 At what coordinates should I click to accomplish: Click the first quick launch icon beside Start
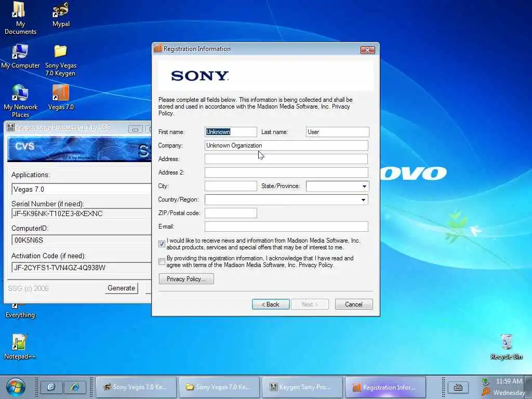tap(51, 387)
